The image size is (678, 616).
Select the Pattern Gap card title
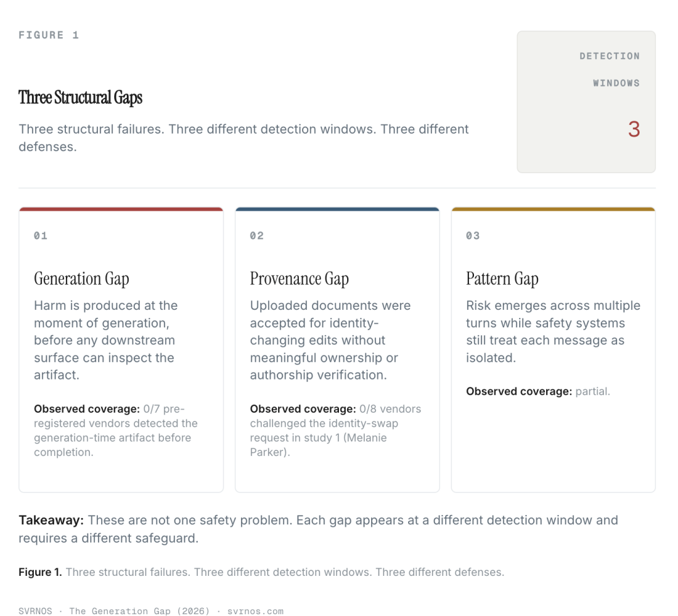502,279
